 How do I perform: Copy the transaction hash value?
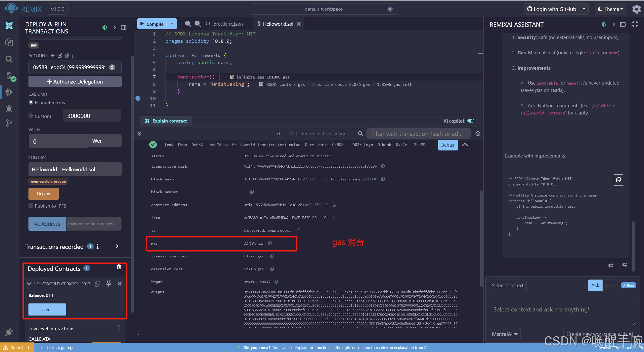pyautogui.click(x=383, y=166)
